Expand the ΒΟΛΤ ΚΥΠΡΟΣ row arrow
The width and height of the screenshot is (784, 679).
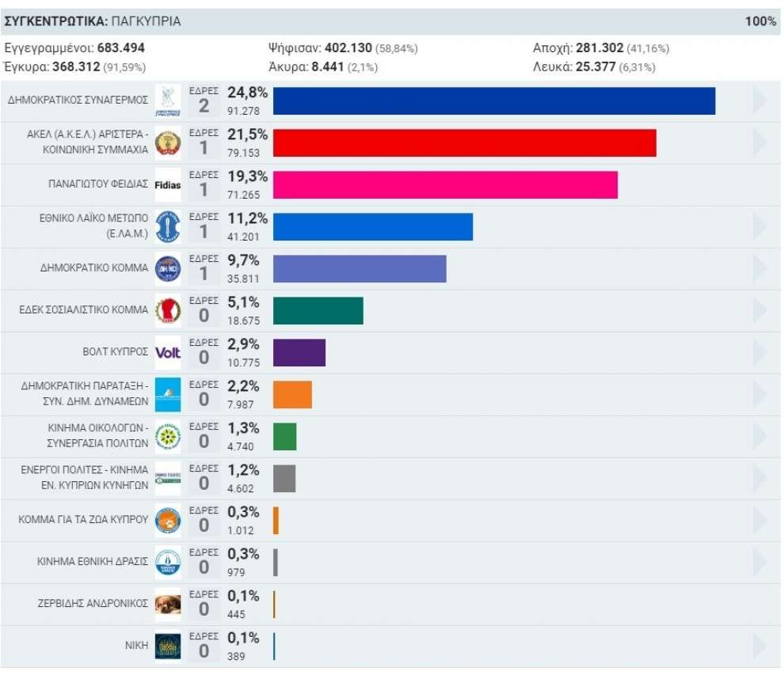click(x=759, y=352)
